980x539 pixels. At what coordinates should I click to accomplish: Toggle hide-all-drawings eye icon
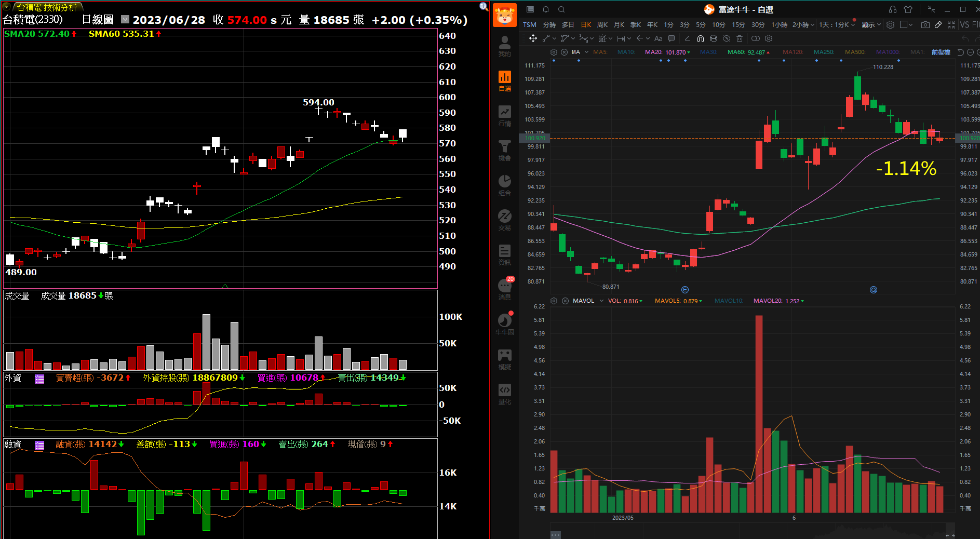727,38
